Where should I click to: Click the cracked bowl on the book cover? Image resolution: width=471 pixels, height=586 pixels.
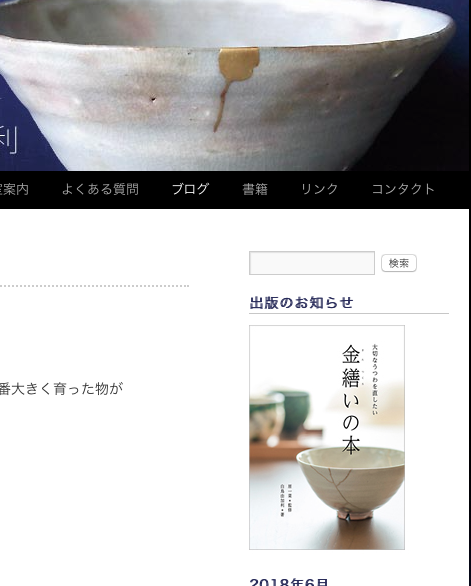pos(351,483)
